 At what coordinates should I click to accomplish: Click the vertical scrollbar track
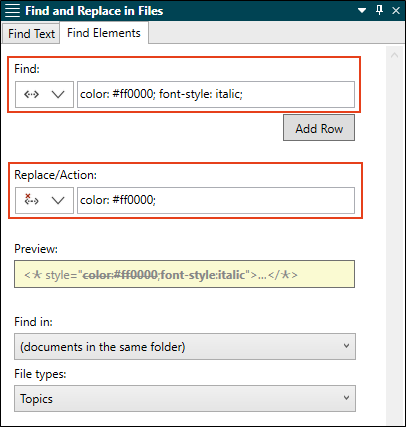click(x=395, y=233)
